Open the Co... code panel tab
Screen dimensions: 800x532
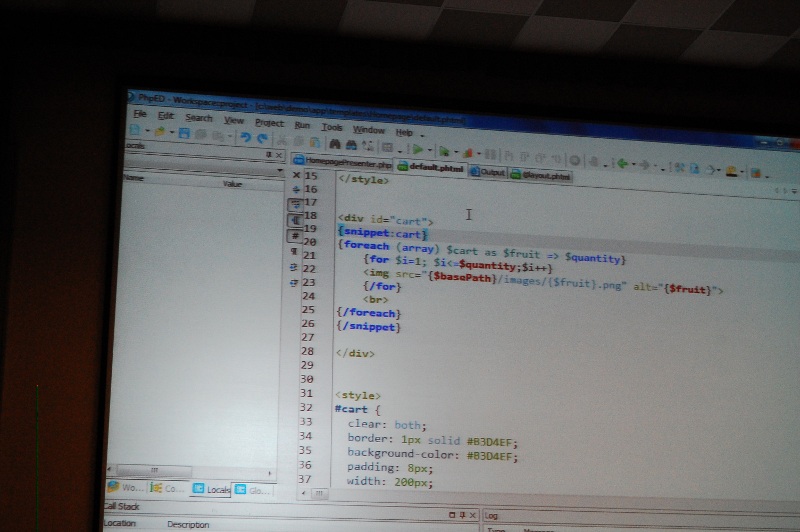click(x=167, y=488)
